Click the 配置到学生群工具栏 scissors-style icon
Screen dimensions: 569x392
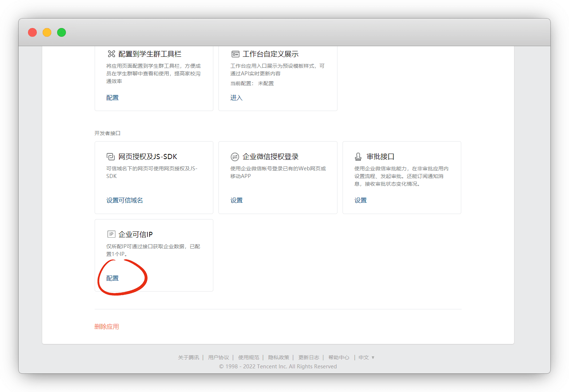(111, 54)
